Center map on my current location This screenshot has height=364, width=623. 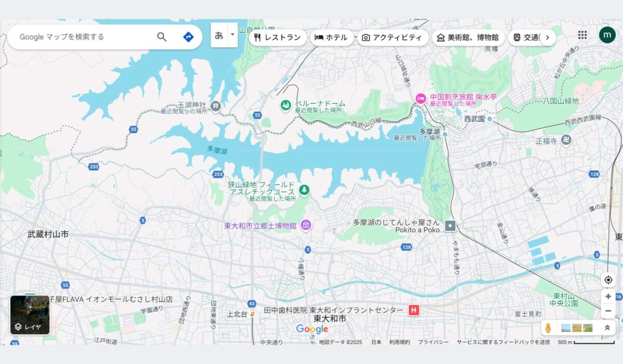tap(608, 280)
